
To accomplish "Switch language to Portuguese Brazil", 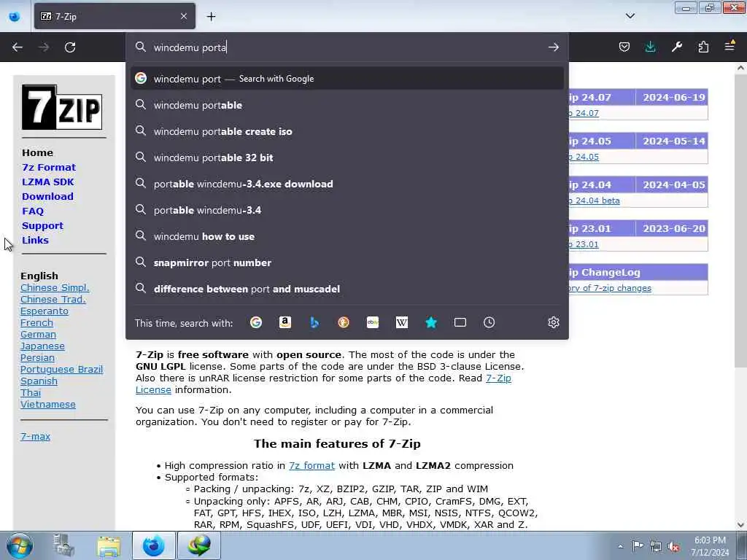I will tap(61, 369).
